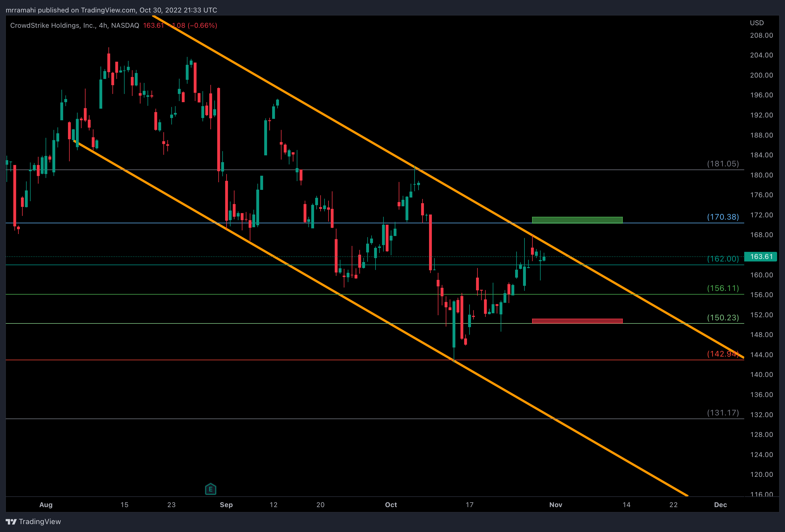Click the USD currency label

pyautogui.click(x=757, y=23)
